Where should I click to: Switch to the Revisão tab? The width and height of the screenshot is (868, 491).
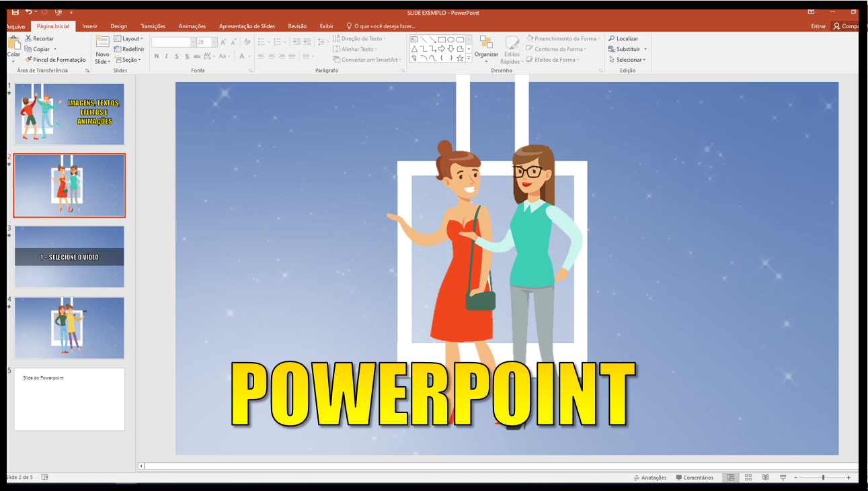pos(297,26)
